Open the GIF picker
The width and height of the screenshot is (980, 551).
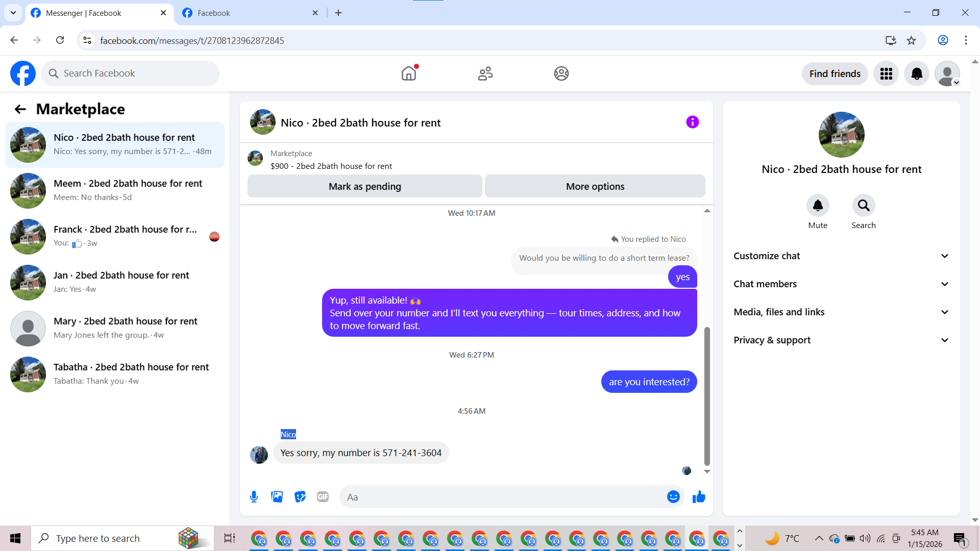tap(323, 497)
